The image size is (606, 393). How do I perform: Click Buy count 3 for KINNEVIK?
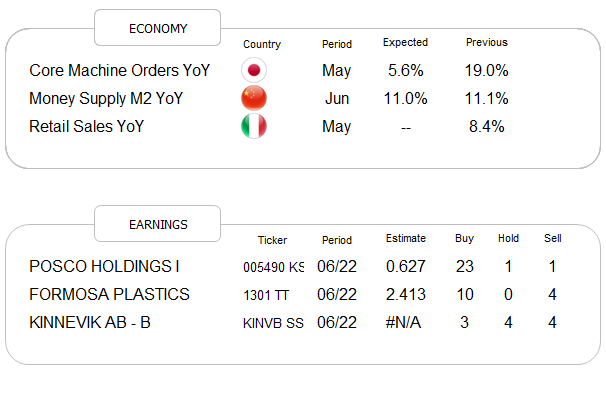465,322
